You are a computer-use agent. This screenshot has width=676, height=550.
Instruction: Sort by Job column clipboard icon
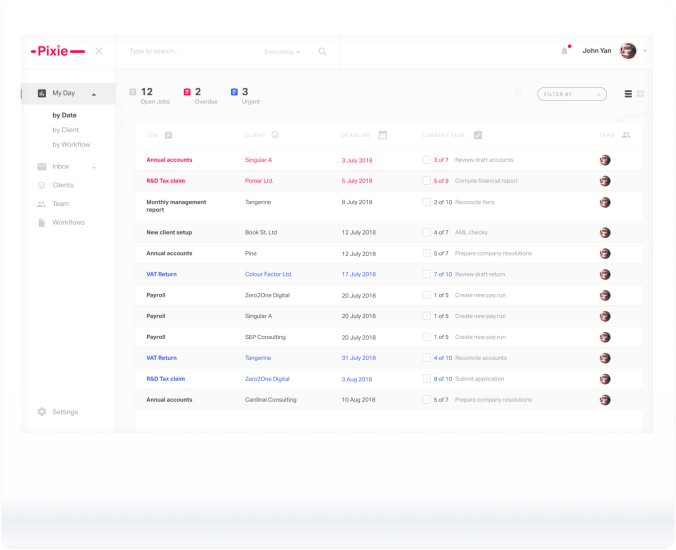click(169, 135)
